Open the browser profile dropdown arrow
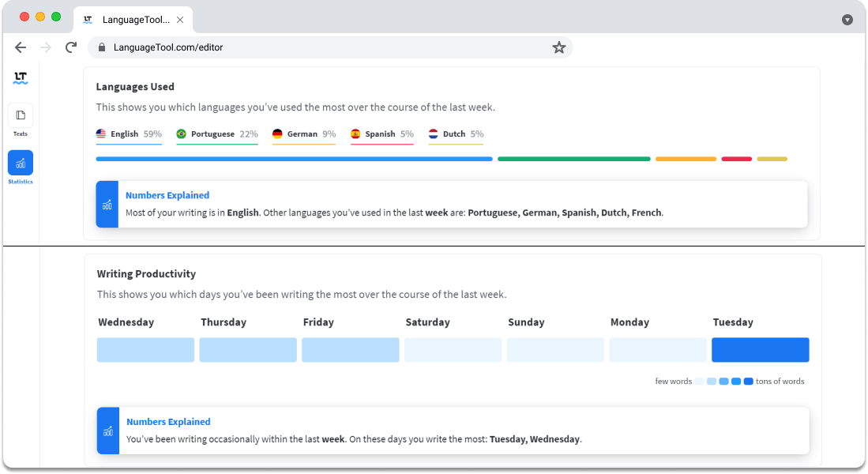Image resolution: width=868 pixels, height=474 pixels. [x=847, y=20]
